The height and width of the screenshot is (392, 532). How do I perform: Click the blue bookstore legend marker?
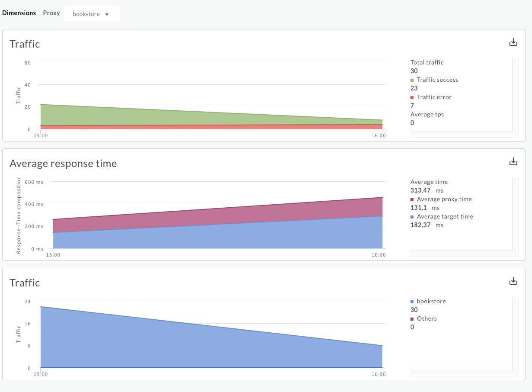(x=412, y=302)
